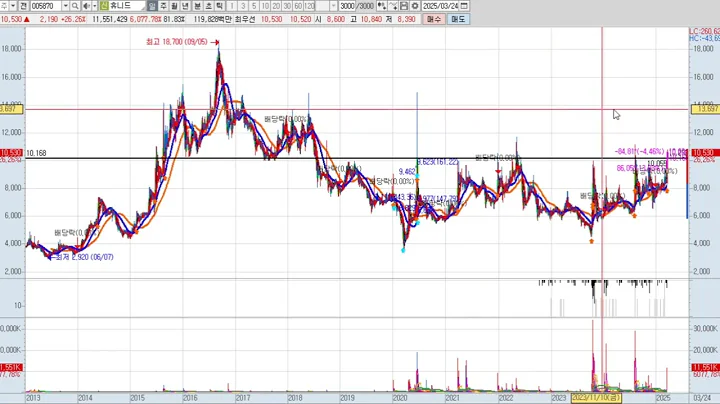The image size is (720, 404).
Task: Click the 최저 2,920 (06/07) label
Action: point(84,257)
